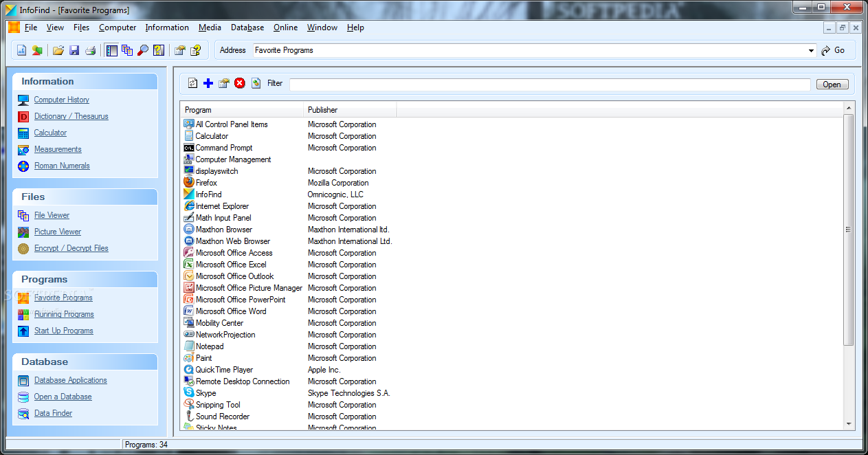This screenshot has height=455, width=868.
Task: Open properties icon beside the blue plus
Action: coord(223,83)
